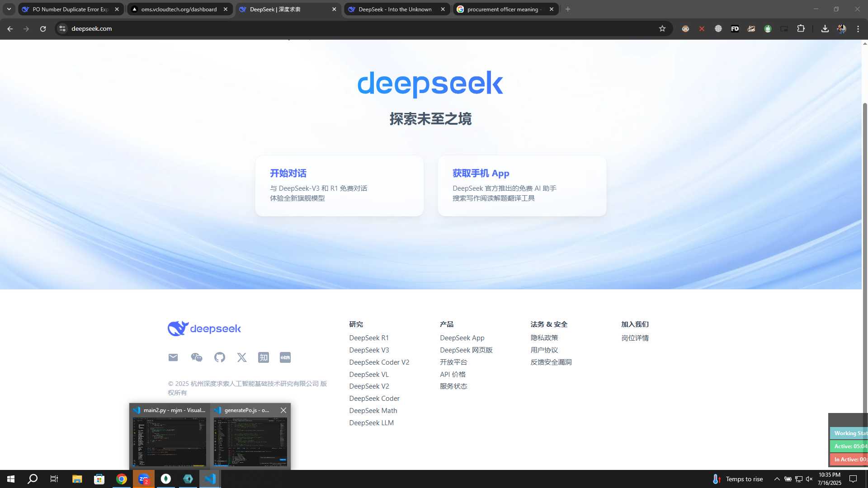Open DeepSeek email contact icon
The height and width of the screenshot is (488, 868).
173,357
